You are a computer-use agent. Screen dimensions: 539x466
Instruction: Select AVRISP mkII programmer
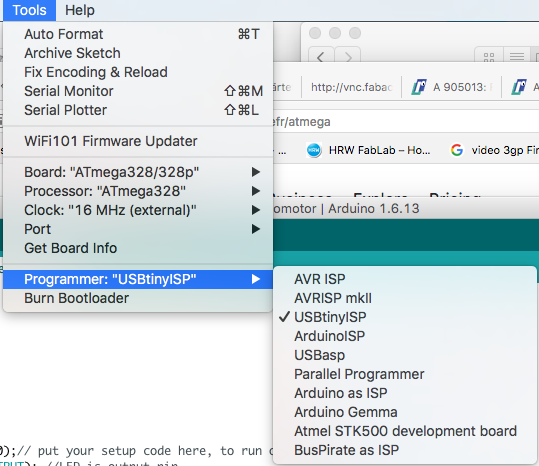(x=405, y=298)
